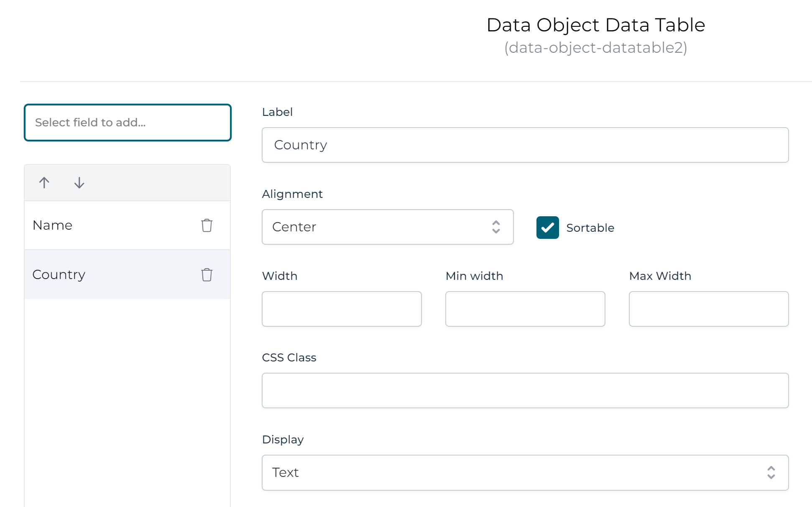Expand the Select field to add dropdown
Screen dimensions: 812x507
point(128,122)
